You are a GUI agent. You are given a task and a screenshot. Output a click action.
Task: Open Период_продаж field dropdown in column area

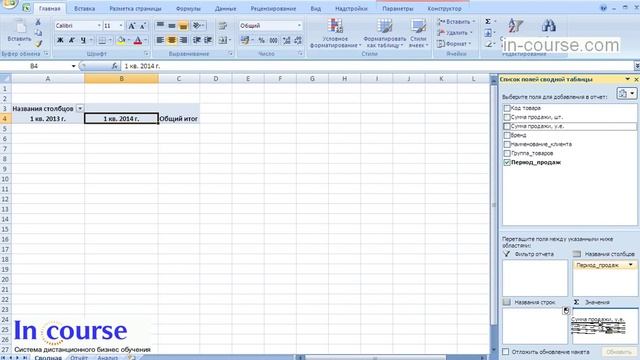(631, 265)
